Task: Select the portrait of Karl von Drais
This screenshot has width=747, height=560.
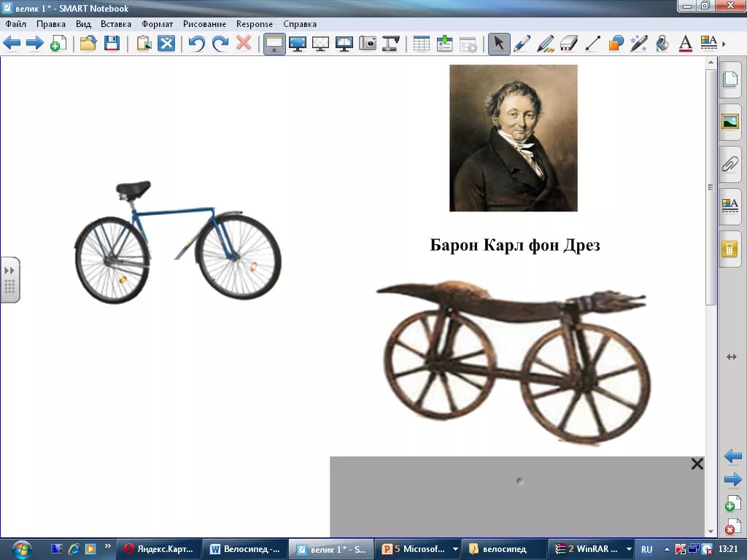Action: [x=513, y=138]
